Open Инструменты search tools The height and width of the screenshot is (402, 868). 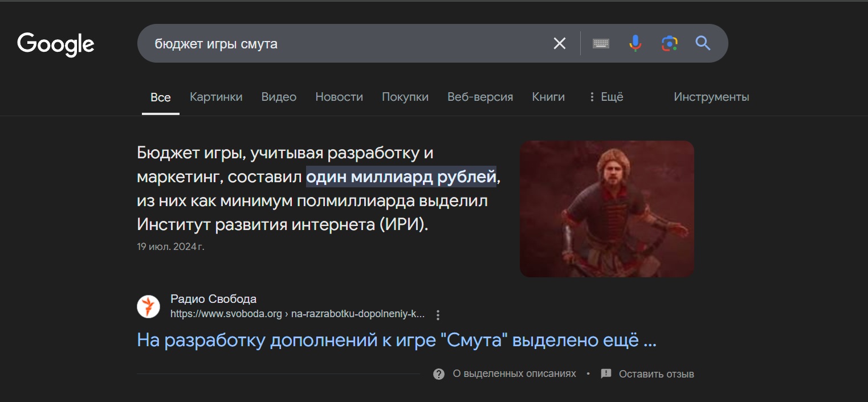click(711, 97)
